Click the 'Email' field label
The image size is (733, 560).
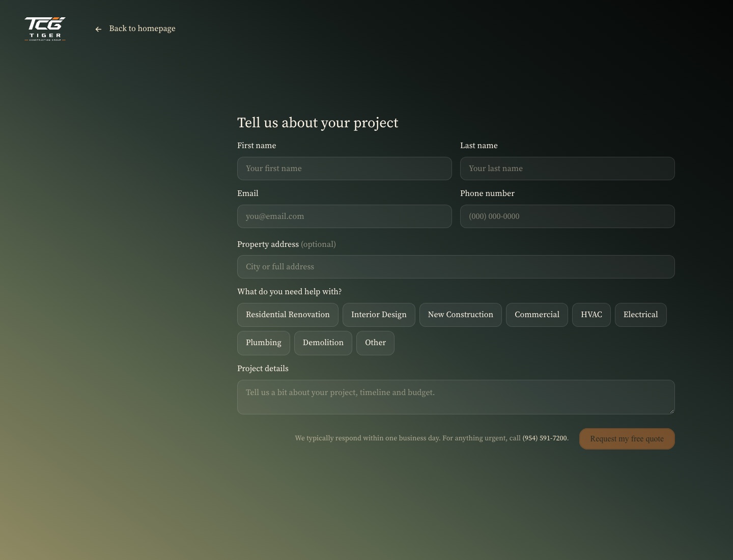[x=248, y=193]
